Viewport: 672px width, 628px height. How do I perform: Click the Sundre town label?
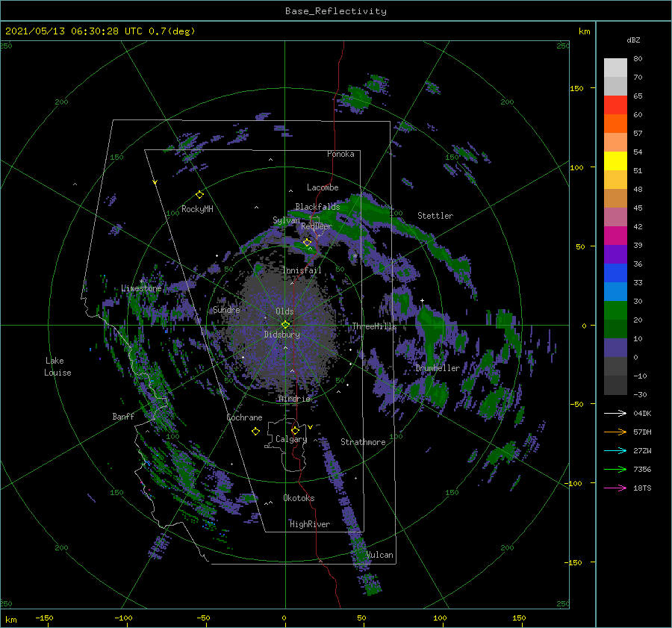(x=226, y=309)
